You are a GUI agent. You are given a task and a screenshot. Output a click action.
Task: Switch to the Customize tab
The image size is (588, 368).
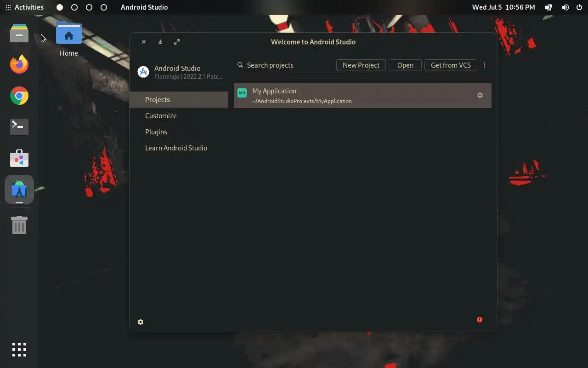pyautogui.click(x=179, y=115)
